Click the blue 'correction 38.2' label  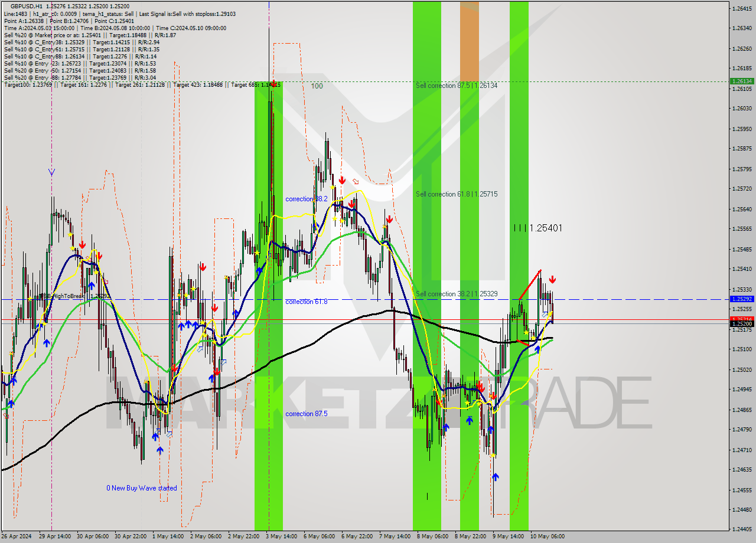pyautogui.click(x=307, y=199)
